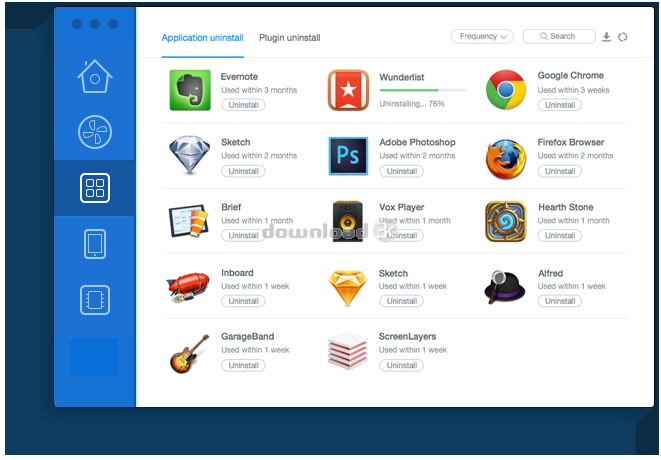Uninstall Alfred
Image resolution: width=661 pixels, height=460 pixels.
click(560, 301)
